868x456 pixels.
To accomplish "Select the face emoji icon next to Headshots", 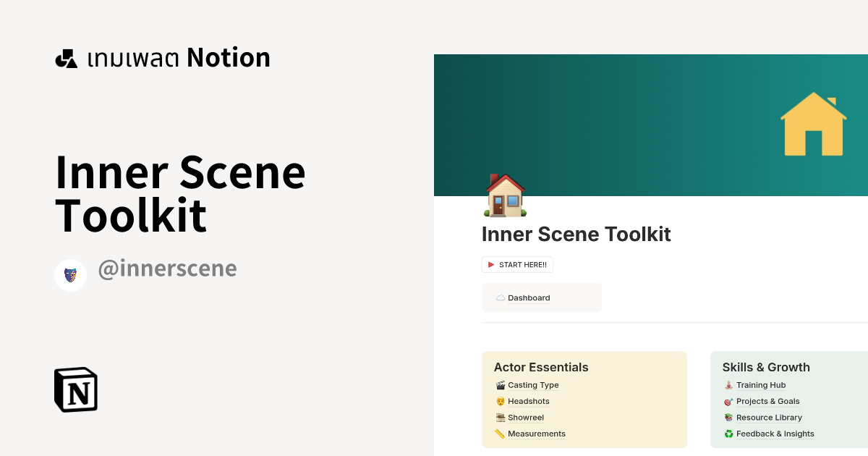I will point(500,401).
